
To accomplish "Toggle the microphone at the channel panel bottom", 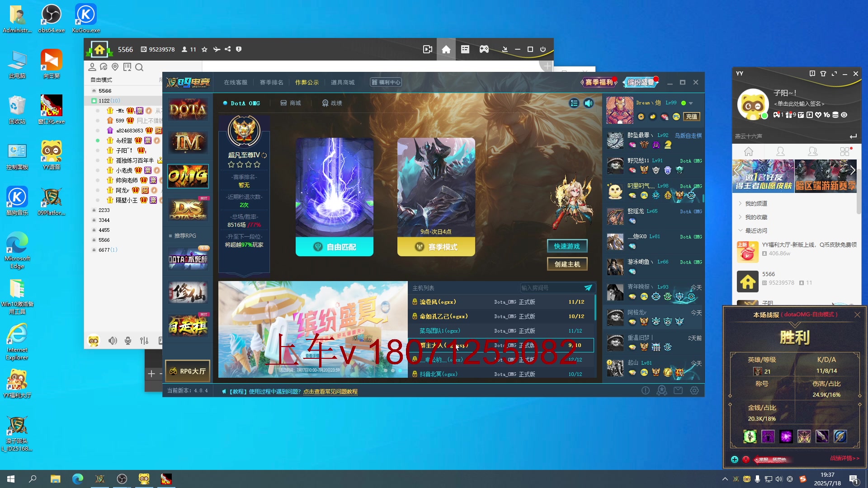I will pos(128,341).
